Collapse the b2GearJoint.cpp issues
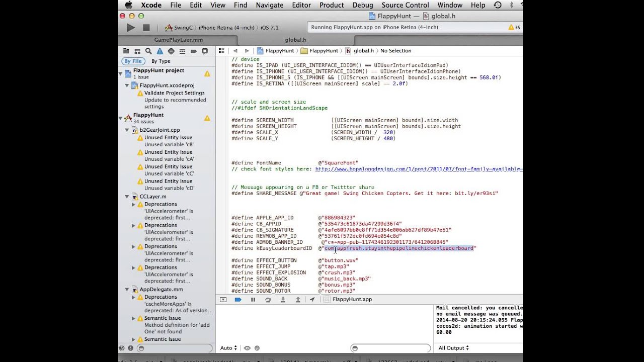Viewport: 644px width, 362px height. (x=127, y=130)
